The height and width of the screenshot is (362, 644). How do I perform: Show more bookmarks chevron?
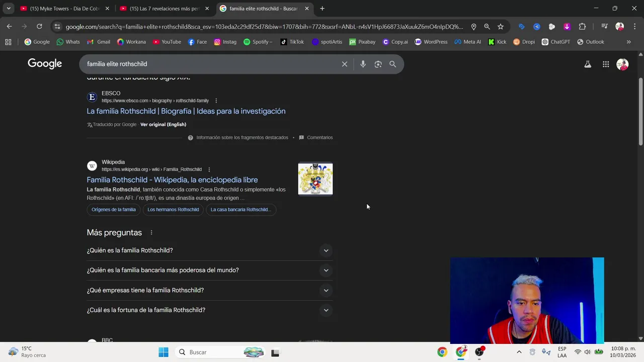(628, 42)
